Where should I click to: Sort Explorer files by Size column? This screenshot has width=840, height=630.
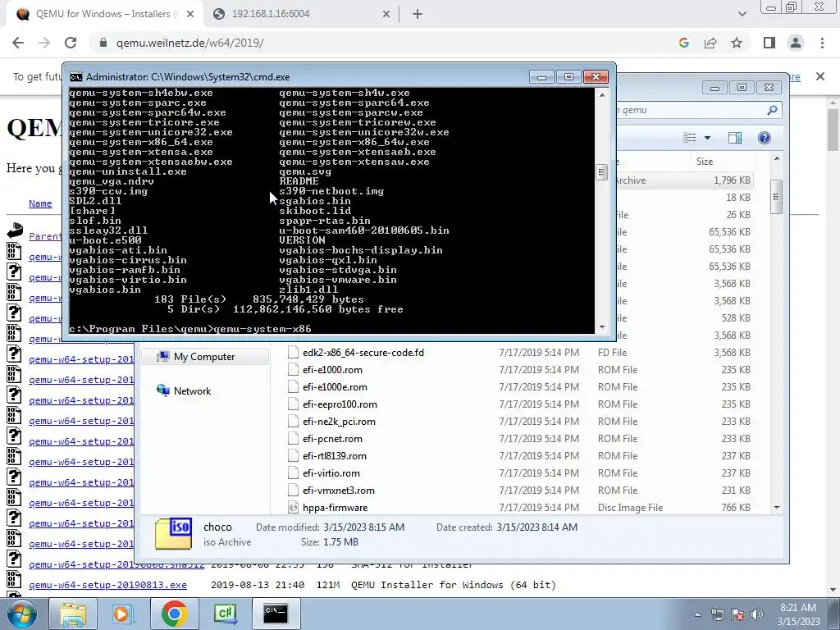[723, 162]
